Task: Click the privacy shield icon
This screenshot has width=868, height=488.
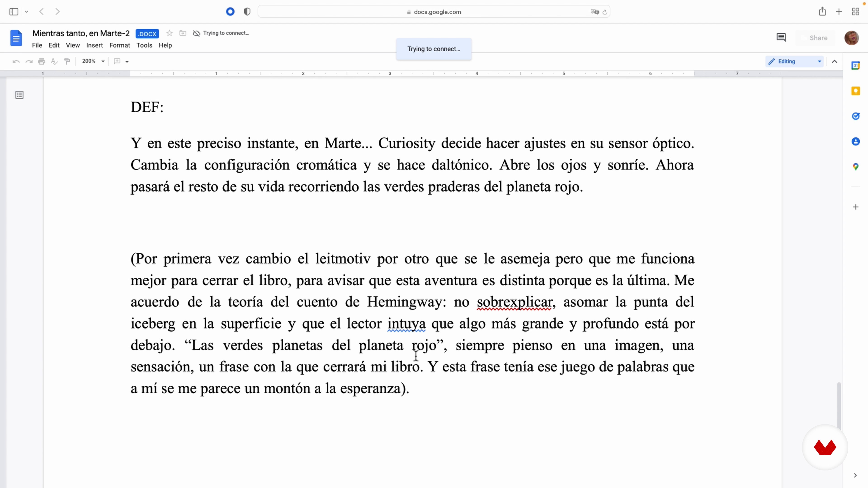Action: pyautogui.click(x=247, y=12)
